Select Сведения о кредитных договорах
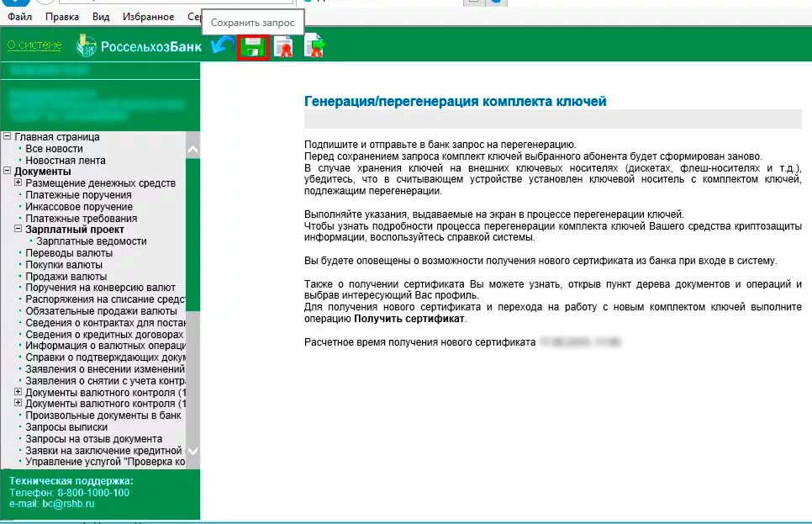The width and height of the screenshot is (812, 524). tap(104, 334)
